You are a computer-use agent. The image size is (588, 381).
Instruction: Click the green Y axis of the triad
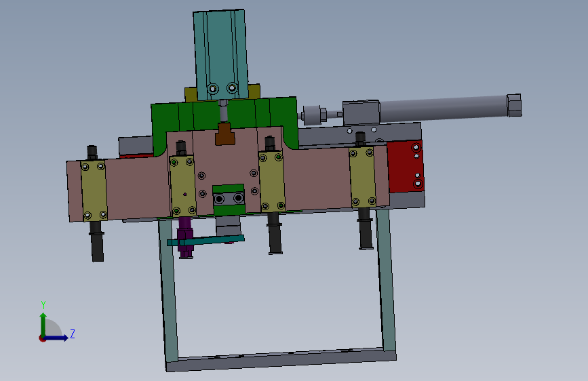tap(43, 325)
